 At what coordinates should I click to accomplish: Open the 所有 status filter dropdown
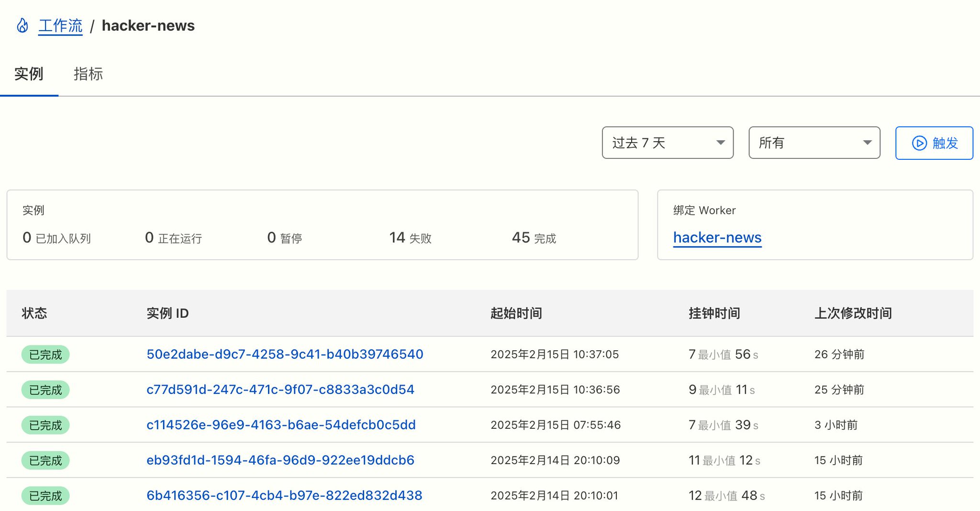[814, 143]
